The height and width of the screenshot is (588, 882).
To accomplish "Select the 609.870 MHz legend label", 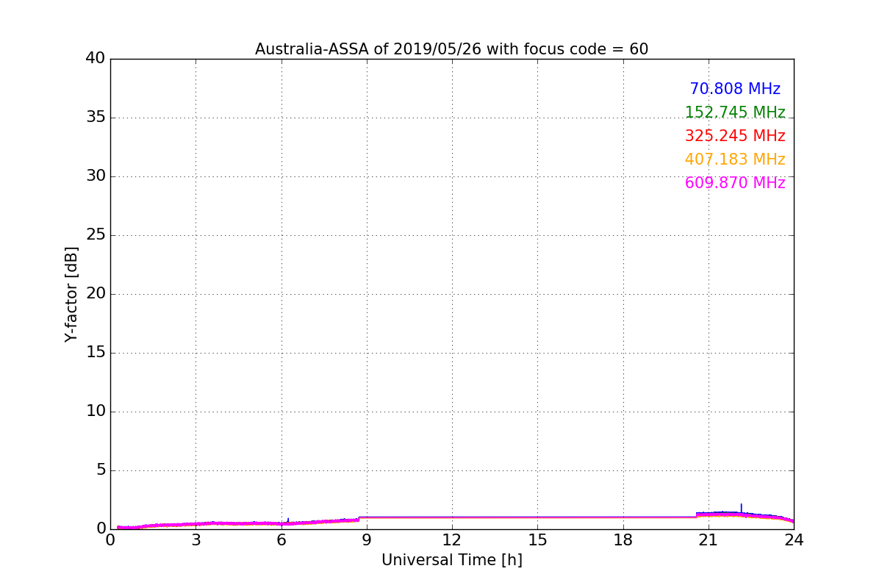I will [735, 183].
